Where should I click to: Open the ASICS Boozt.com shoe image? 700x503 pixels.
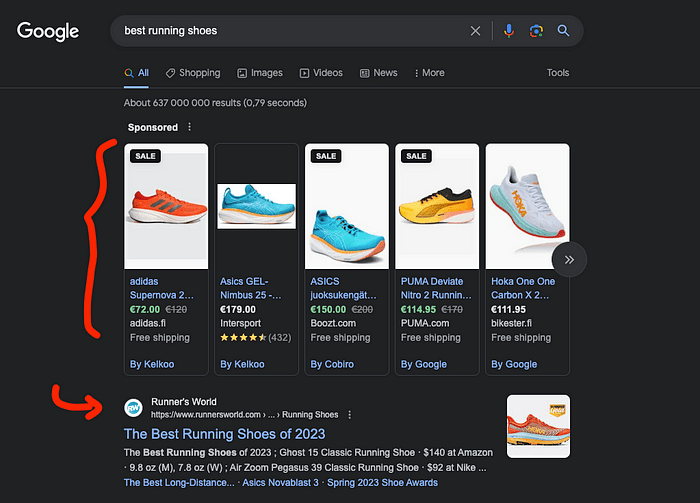(347, 206)
